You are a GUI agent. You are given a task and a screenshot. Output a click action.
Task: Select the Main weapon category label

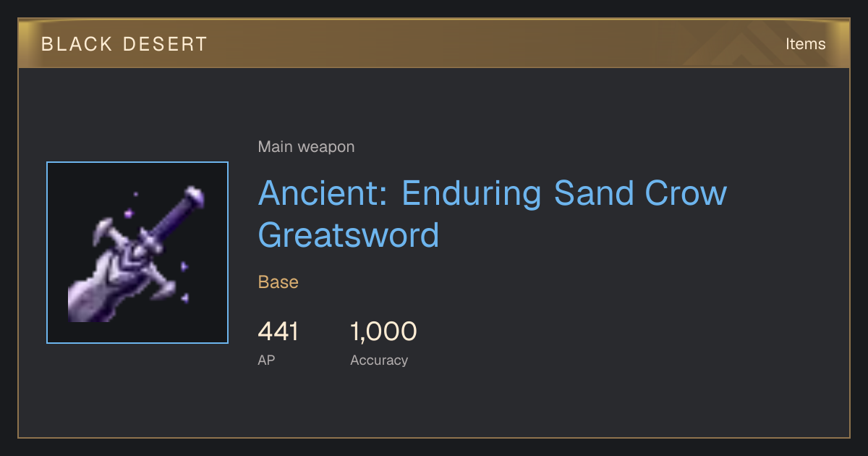[x=306, y=147]
